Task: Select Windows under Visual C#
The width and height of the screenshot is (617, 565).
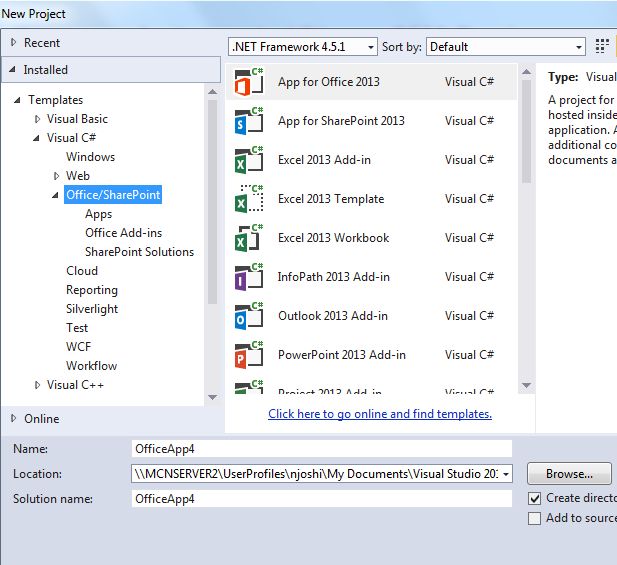Action: pyautogui.click(x=91, y=157)
